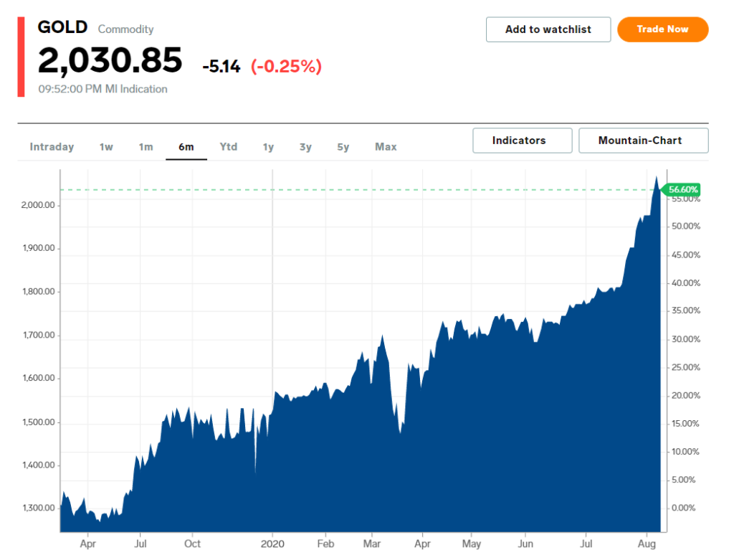Click the 2020 date axis label
The height and width of the screenshot is (560, 734).
(272, 544)
